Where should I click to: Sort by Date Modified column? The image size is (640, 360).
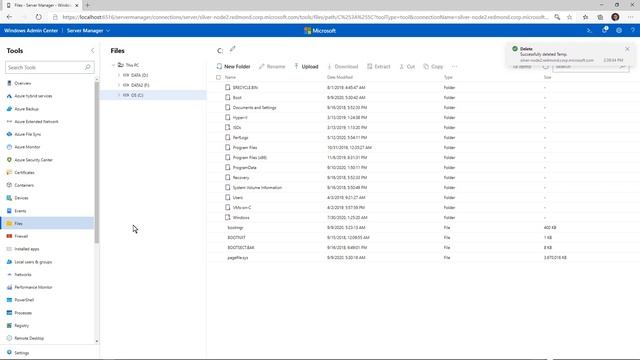pyautogui.click(x=340, y=77)
